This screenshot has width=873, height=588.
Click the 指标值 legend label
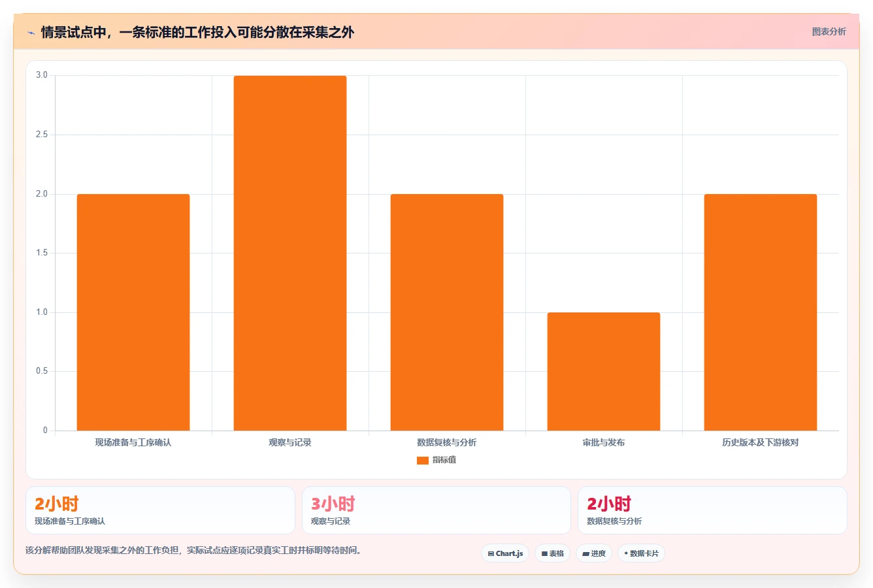[444, 460]
